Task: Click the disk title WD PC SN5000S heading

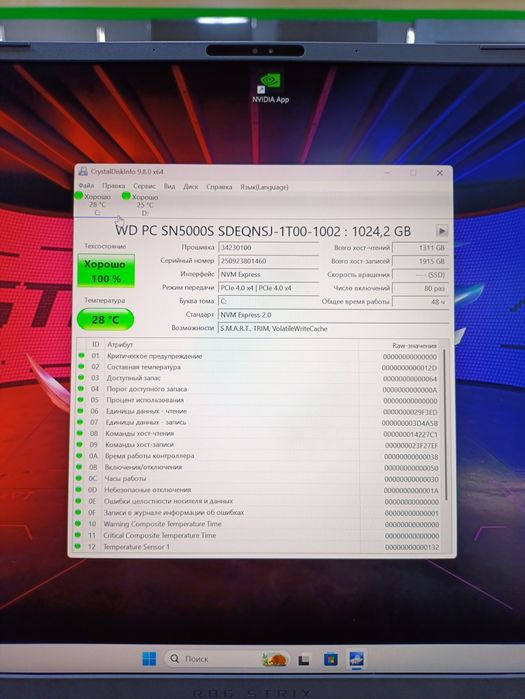Action: click(x=263, y=231)
